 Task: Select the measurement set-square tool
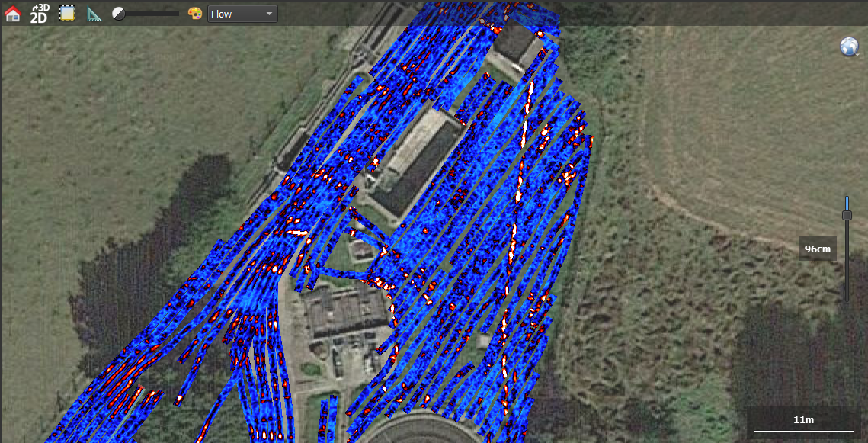point(94,13)
